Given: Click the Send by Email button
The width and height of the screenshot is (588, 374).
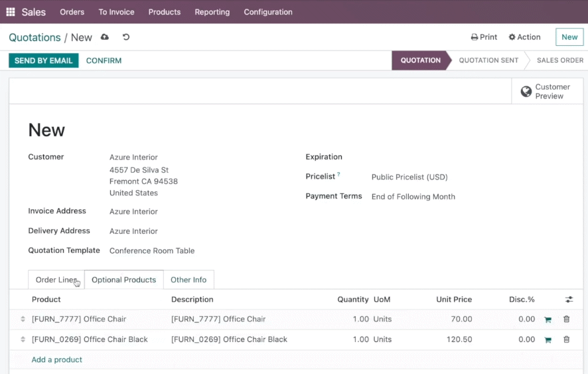Looking at the screenshot, I should [x=44, y=60].
